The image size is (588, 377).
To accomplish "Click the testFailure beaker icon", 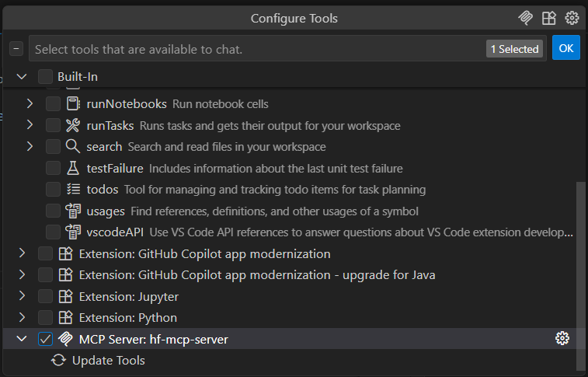I will click(x=73, y=168).
